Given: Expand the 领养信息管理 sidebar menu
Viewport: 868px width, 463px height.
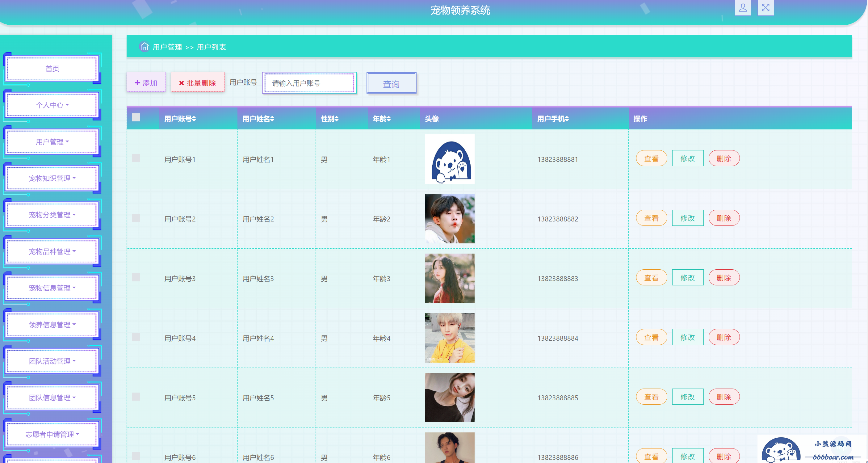Looking at the screenshot, I should 52,325.
